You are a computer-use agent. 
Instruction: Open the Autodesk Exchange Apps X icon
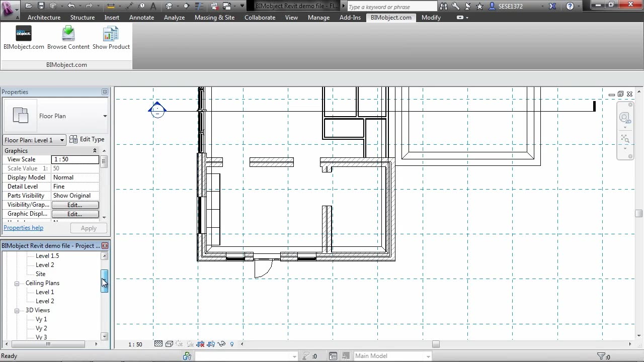pyautogui.click(x=552, y=7)
